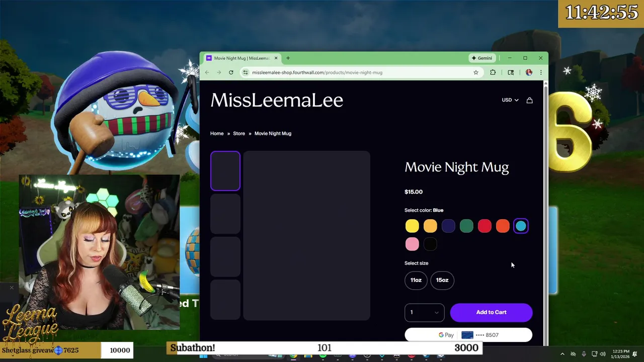
Task: Choose the yellow color swatch
Action: click(412, 226)
